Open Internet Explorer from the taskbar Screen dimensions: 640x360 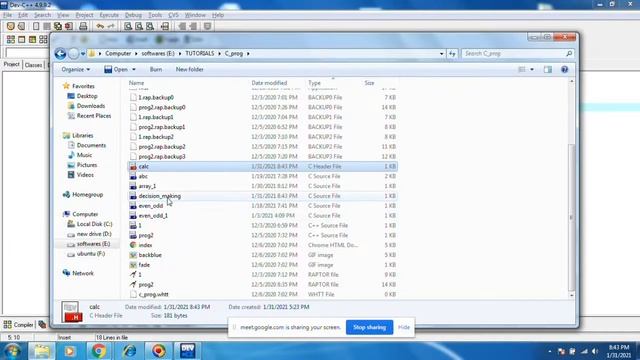point(129,351)
